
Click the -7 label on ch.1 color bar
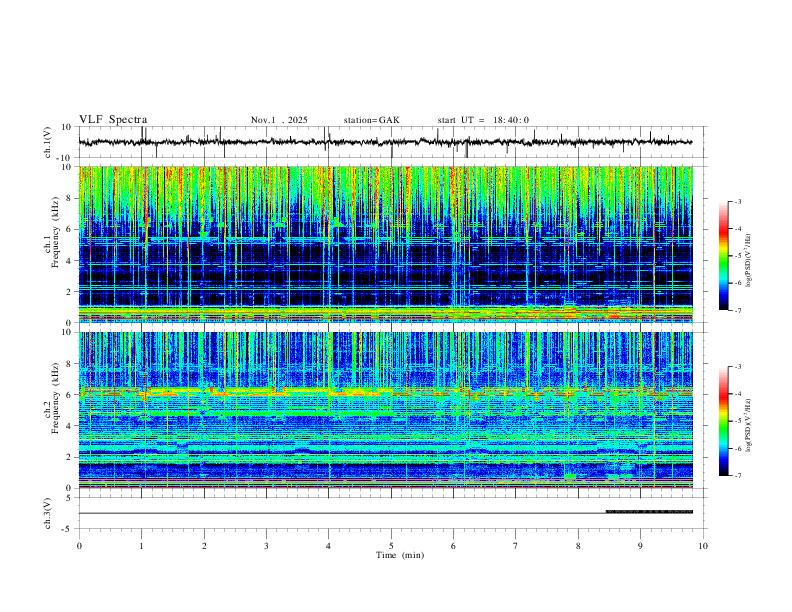pos(737,311)
